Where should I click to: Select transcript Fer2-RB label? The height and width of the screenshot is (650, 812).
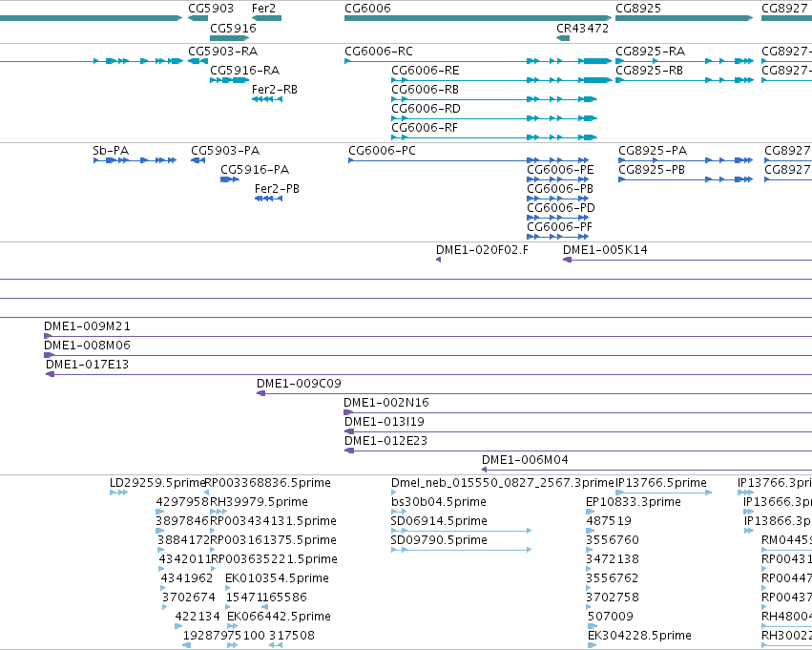[275, 90]
